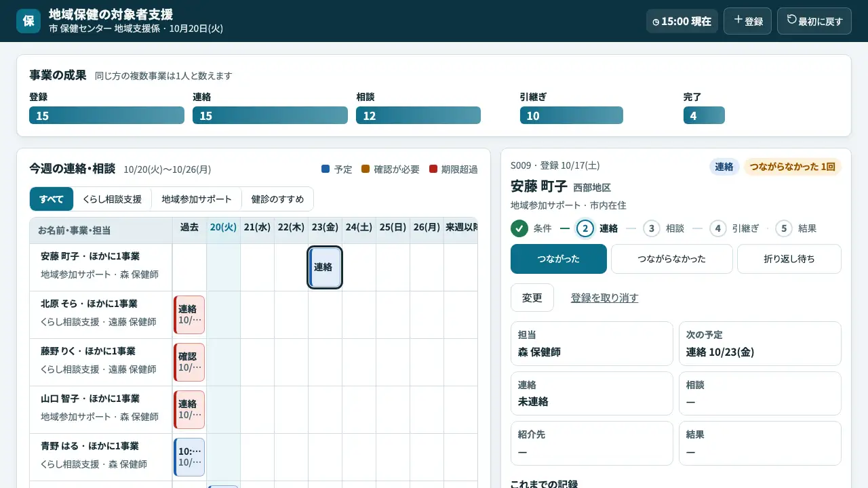The width and height of the screenshot is (868, 488).
Task: Choose the つながらなかった outcome button
Action: 672,259
